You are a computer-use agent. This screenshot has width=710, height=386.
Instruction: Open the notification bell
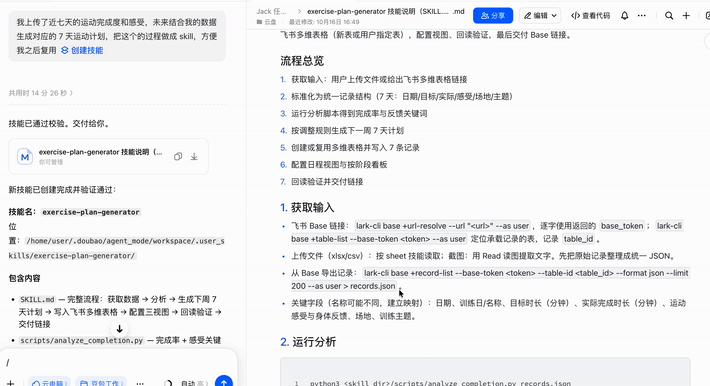pyautogui.click(x=624, y=15)
